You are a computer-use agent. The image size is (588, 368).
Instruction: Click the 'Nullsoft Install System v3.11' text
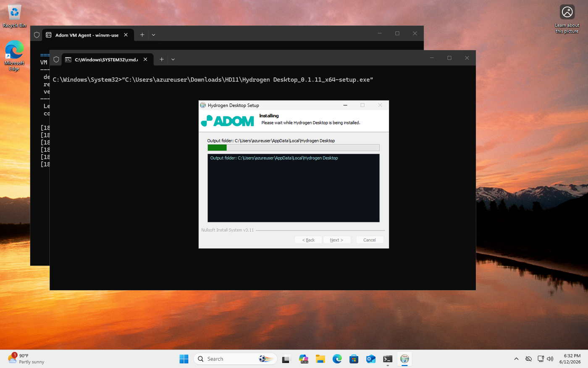pos(228,230)
